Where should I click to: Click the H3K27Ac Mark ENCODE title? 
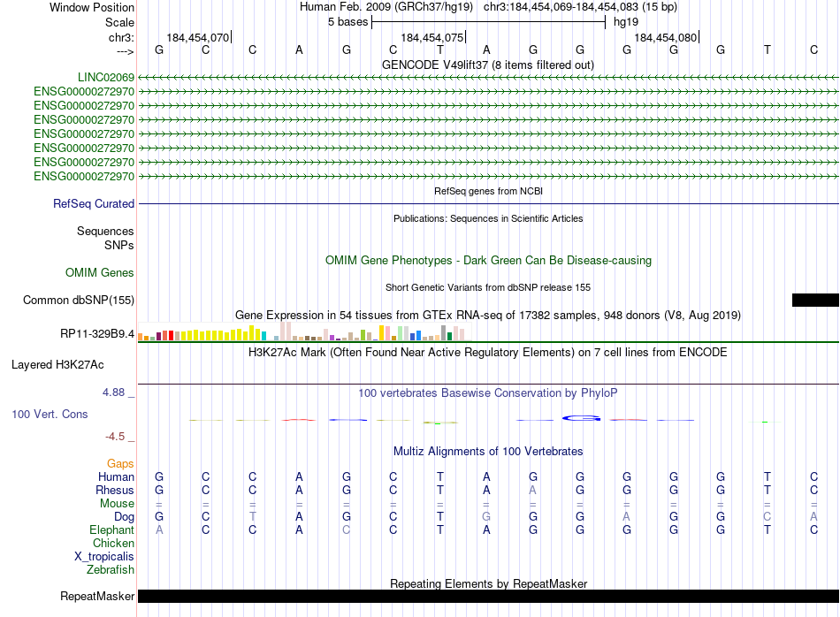click(488, 352)
